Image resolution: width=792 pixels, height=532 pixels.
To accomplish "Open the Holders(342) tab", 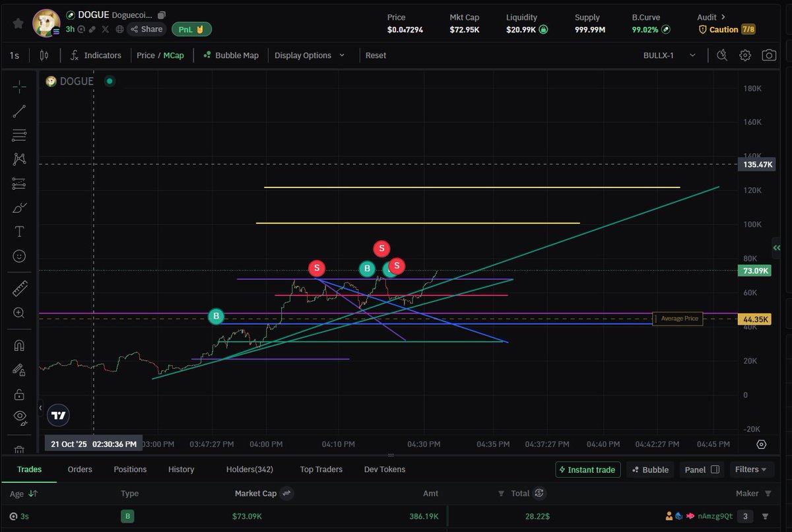I will click(249, 469).
